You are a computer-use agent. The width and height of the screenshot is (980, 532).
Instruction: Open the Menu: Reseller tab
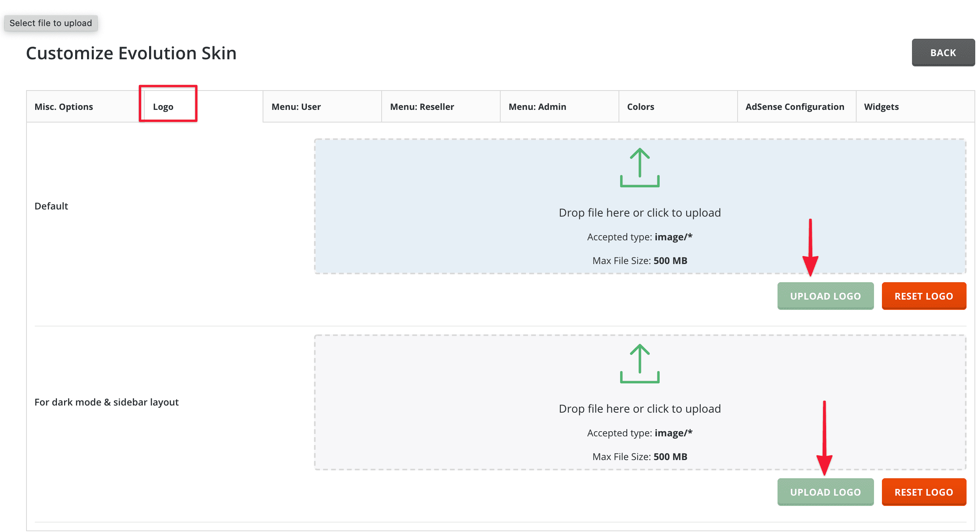(422, 107)
